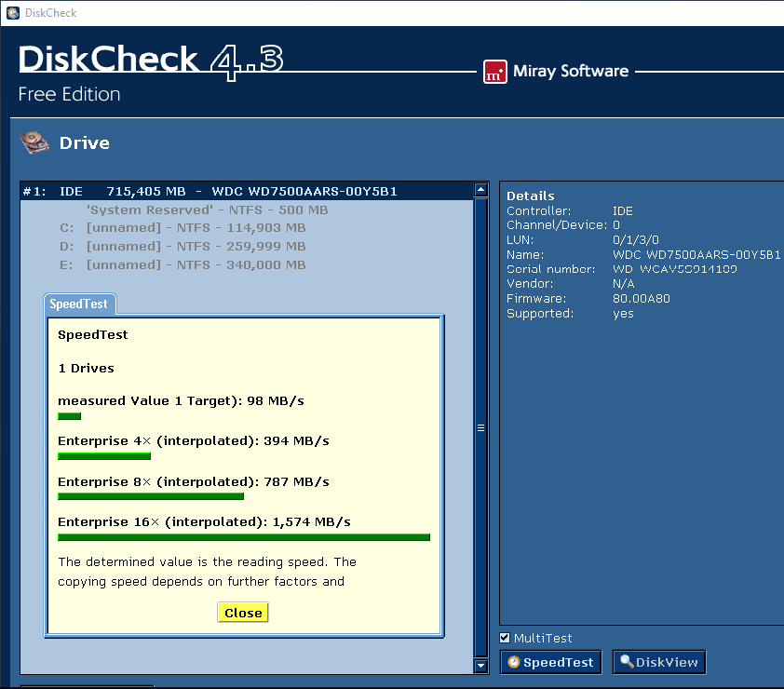Screen dimensions: 784x689
Task: Click the 'The determined value is the reading speed' note
Action: (x=207, y=572)
